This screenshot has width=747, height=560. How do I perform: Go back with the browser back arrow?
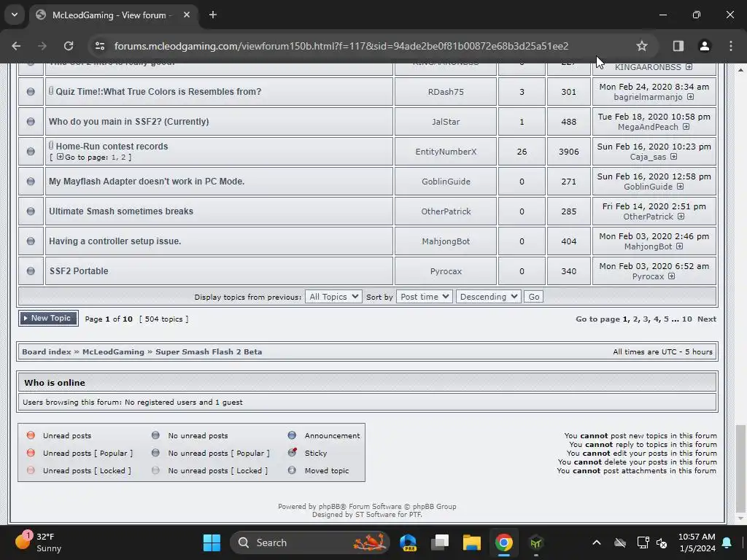pyautogui.click(x=16, y=46)
